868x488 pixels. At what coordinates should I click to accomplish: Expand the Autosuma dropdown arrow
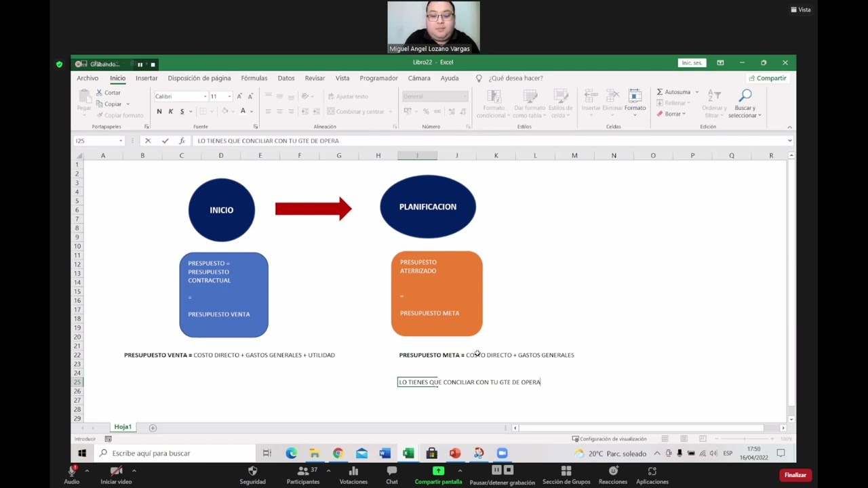tap(696, 92)
